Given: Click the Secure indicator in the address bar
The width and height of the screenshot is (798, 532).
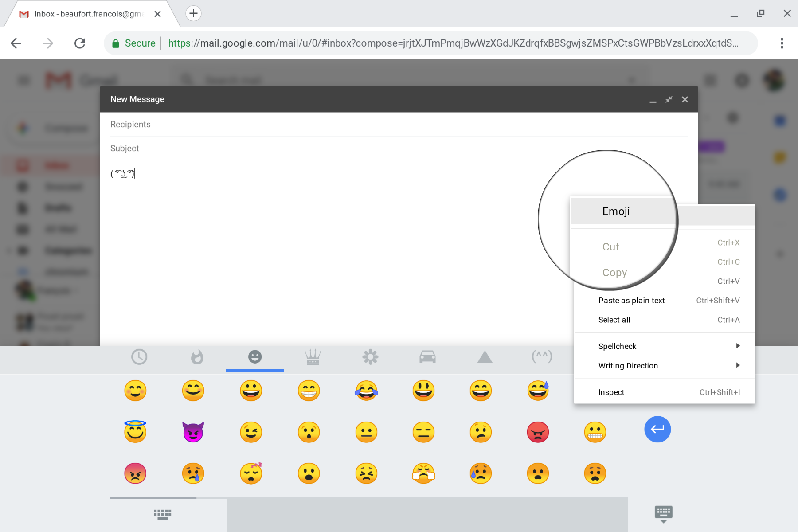Looking at the screenshot, I should click(x=133, y=43).
